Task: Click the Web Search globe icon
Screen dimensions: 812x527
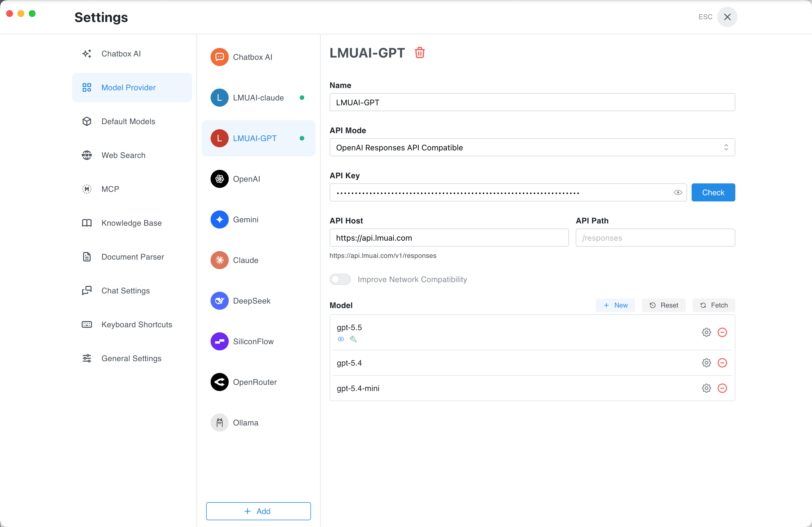Action: 87,155
